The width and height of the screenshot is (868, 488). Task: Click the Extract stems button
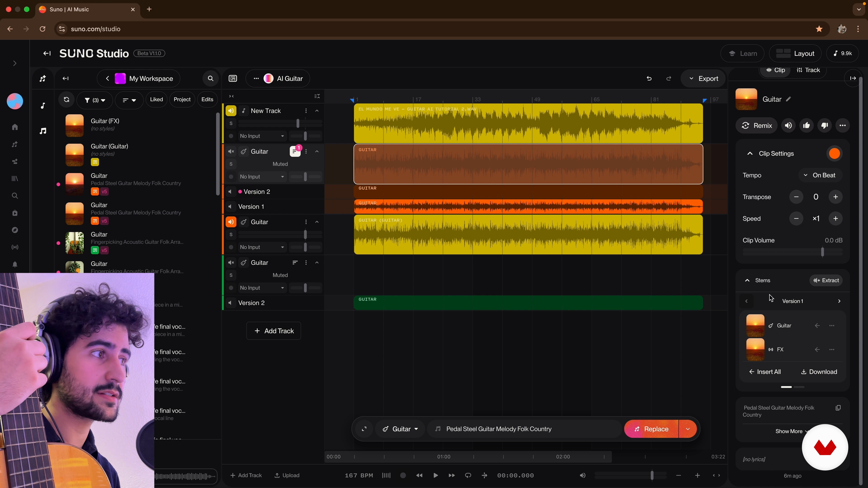(826, 280)
